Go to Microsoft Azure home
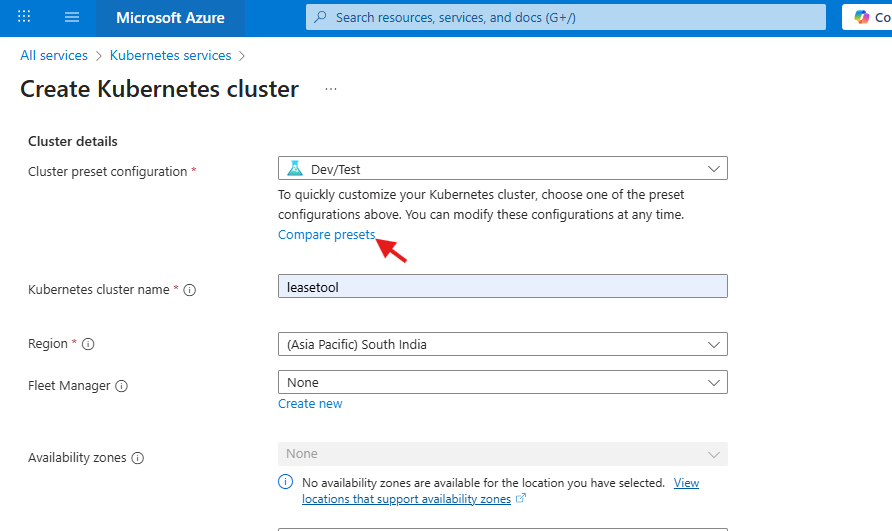The width and height of the screenshot is (892, 531). pos(170,18)
